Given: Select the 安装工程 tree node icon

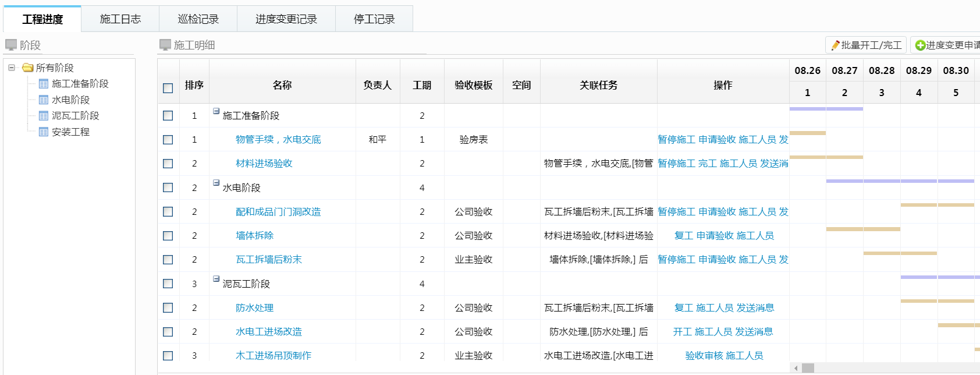Looking at the screenshot, I should (x=44, y=132).
